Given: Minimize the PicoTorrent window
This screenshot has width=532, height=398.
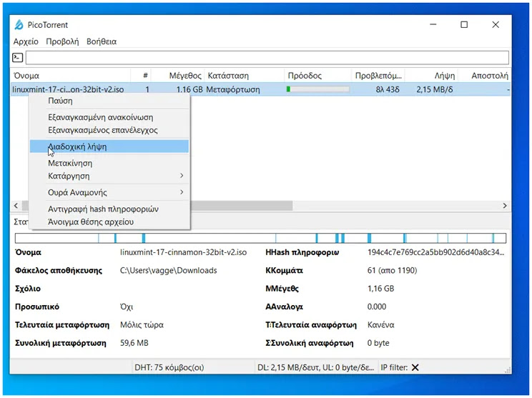Looking at the screenshot, I should coord(433,24).
